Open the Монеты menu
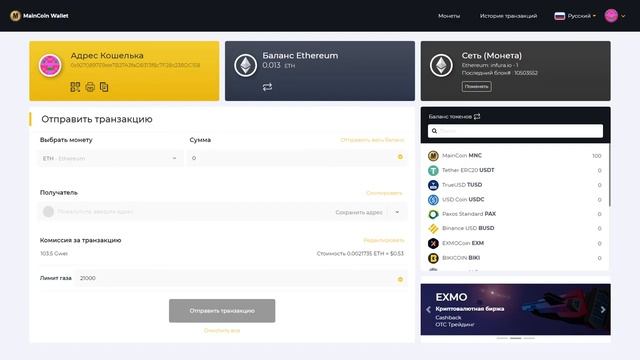640x360 pixels. coord(449,16)
